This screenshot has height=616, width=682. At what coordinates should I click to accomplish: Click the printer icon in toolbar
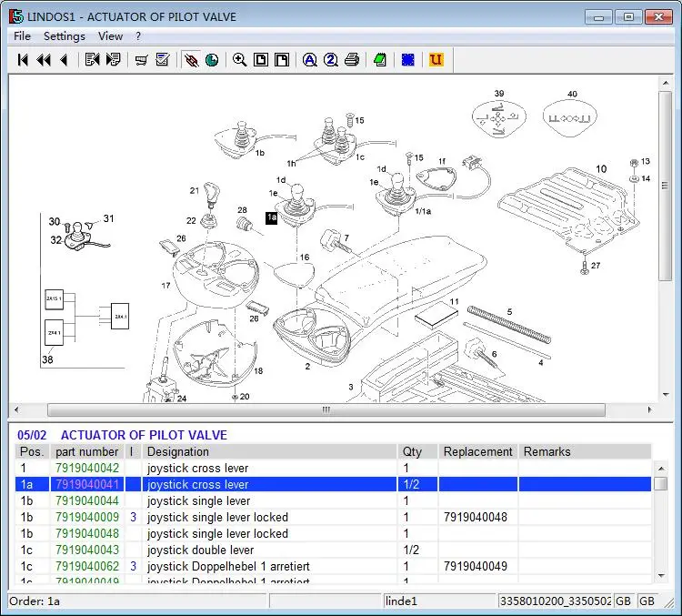click(x=352, y=60)
